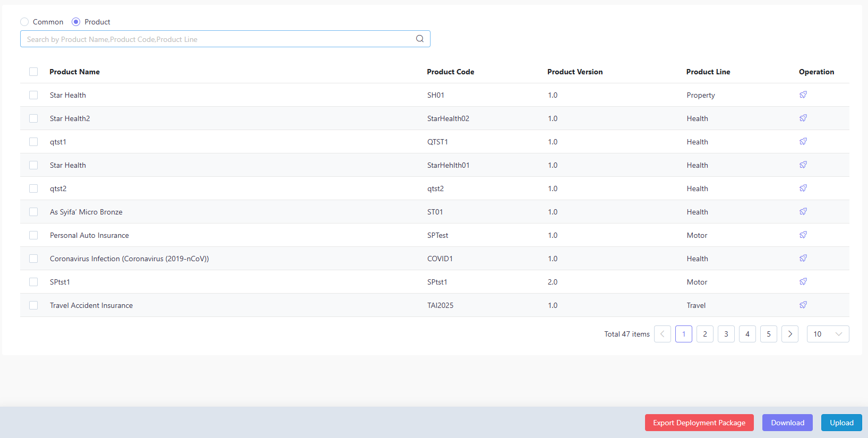This screenshot has width=868, height=438.
Task: Go to previous page using left chevron
Action: 663,334
